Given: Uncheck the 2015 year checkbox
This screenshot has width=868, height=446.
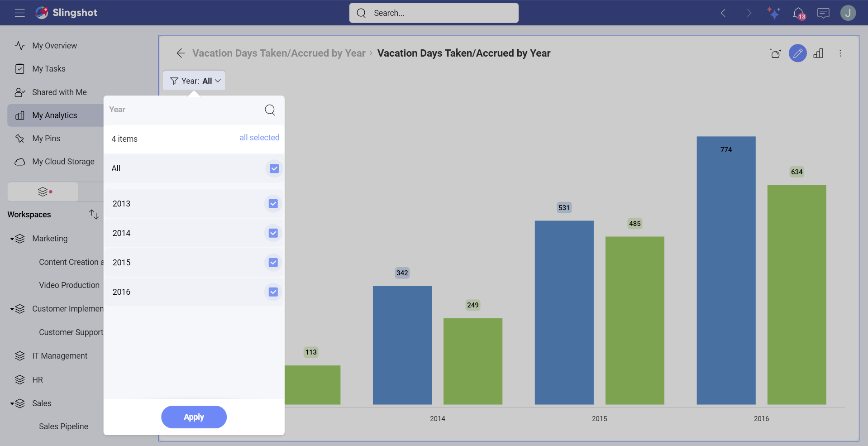Looking at the screenshot, I should pos(273,263).
